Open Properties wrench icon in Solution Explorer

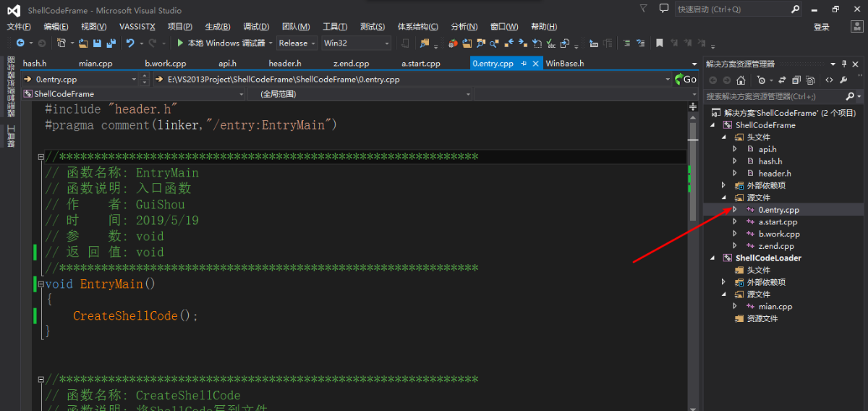coord(843,80)
